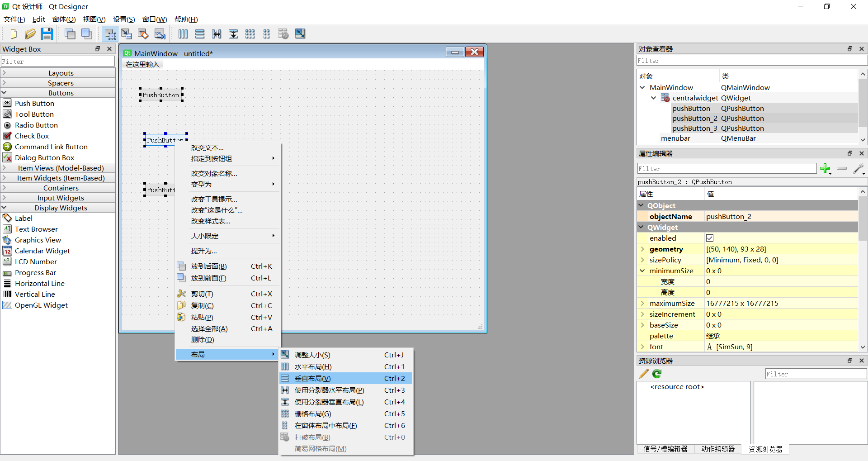This screenshot has width=868, height=461.
Task: Float the Property Editor panel
Action: [850, 153]
